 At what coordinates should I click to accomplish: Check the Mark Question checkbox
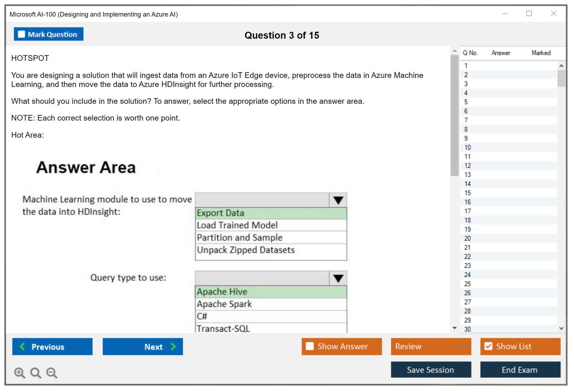tap(21, 34)
